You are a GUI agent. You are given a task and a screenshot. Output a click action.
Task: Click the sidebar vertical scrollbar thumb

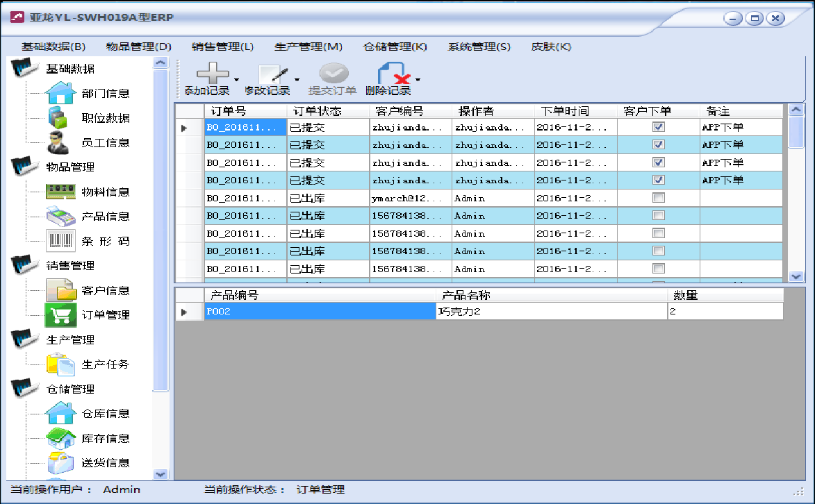click(x=160, y=230)
